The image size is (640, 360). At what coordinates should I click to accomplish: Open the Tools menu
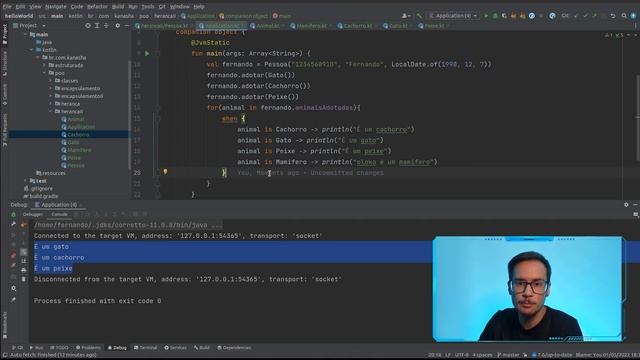pos(148,7)
